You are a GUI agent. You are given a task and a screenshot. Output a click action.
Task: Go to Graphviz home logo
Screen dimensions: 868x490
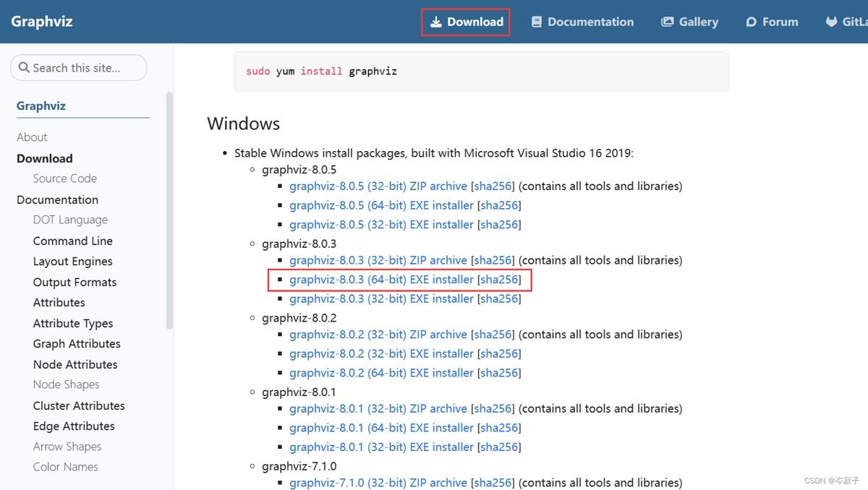pos(42,21)
